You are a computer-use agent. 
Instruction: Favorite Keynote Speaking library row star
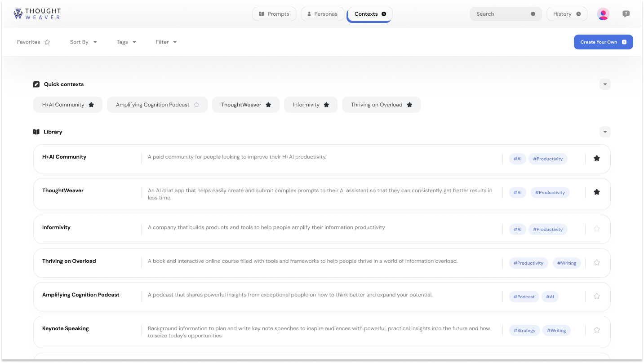click(597, 330)
